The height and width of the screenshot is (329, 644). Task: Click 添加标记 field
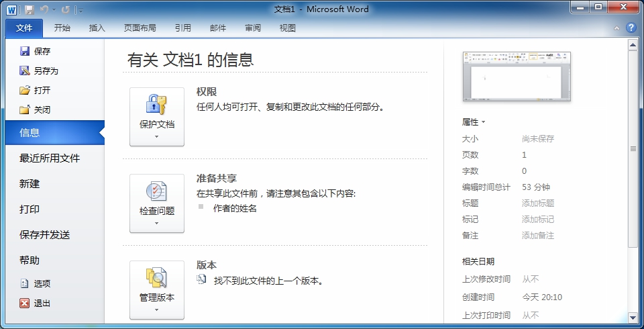point(537,219)
